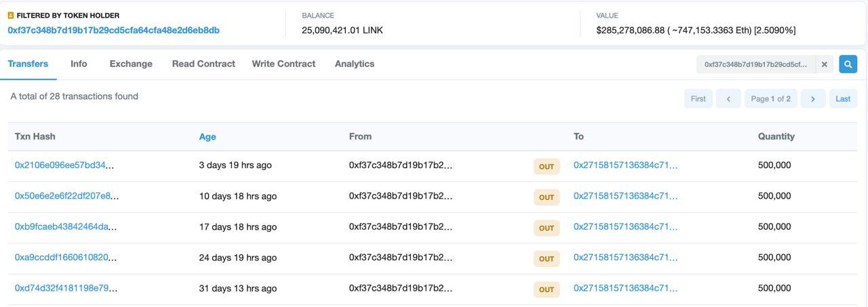The height and width of the screenshot is (307, 868).
Task: Open recipient address in first row
Action: (x=625, y=165)
